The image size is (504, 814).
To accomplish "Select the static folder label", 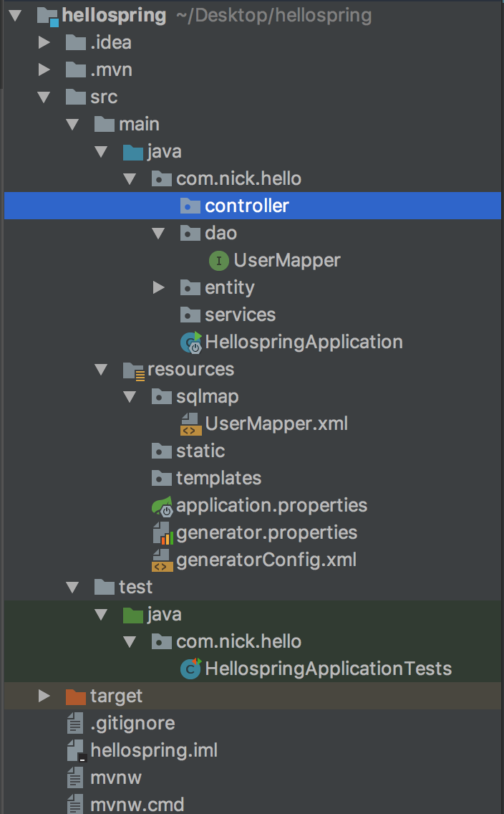I will (200, 451).
